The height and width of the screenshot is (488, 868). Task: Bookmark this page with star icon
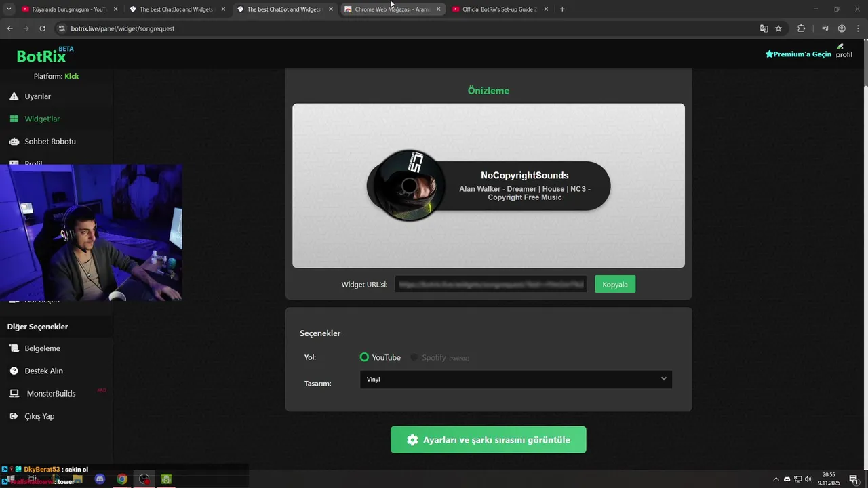coord(778,28)
